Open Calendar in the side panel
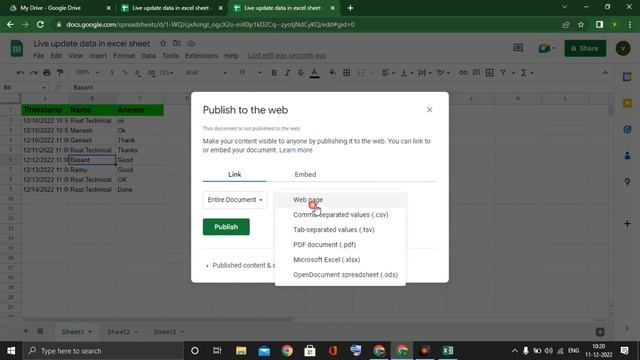This screenshot has width=640, height=360. (627, 77)
